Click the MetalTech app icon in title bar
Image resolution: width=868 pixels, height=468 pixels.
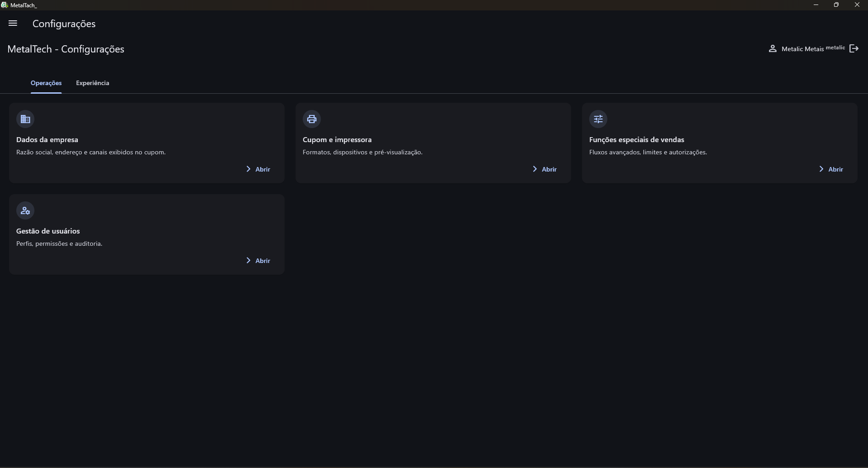pyautogui.click(x=5, y=5)
